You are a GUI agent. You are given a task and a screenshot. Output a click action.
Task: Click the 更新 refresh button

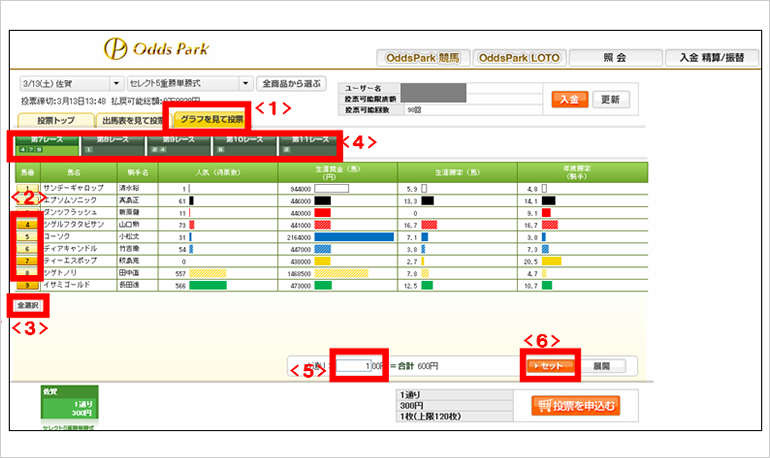610,100
